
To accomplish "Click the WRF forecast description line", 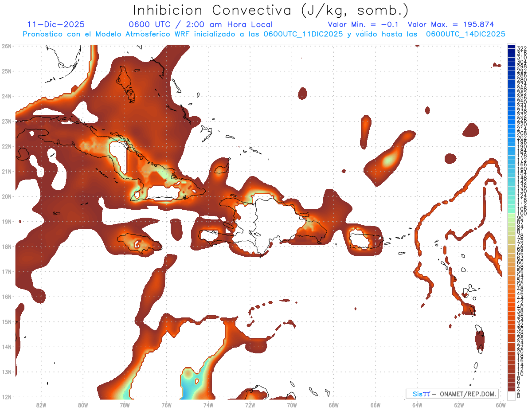I will pos(264,34).
